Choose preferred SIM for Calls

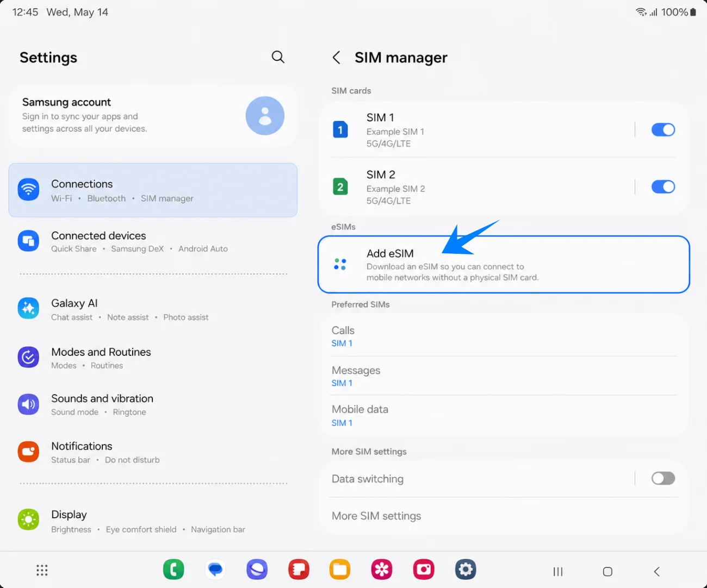coord(504,336)
